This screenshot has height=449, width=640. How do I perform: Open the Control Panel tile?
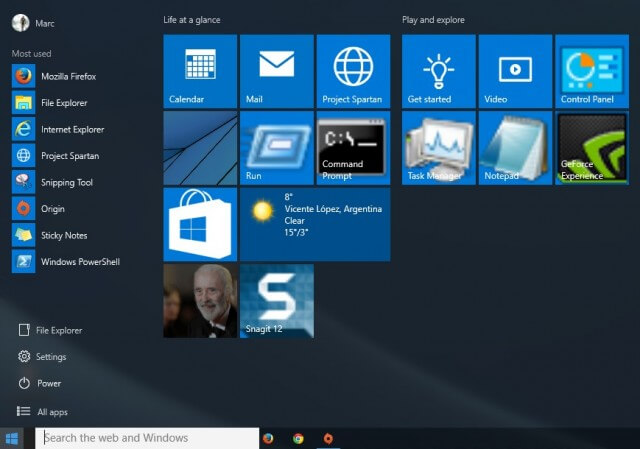[x=592, y=71]
